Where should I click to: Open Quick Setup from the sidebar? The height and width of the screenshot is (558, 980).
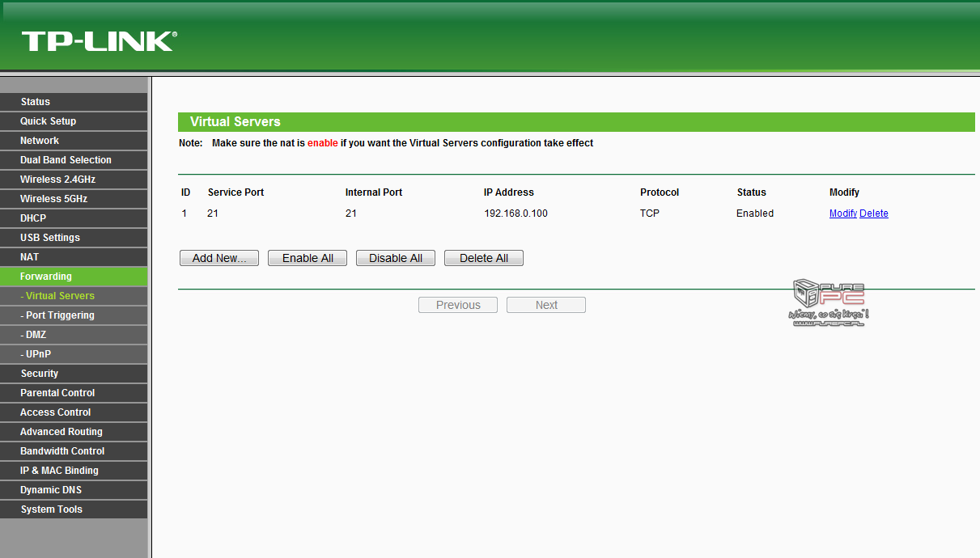pos(49,121)
